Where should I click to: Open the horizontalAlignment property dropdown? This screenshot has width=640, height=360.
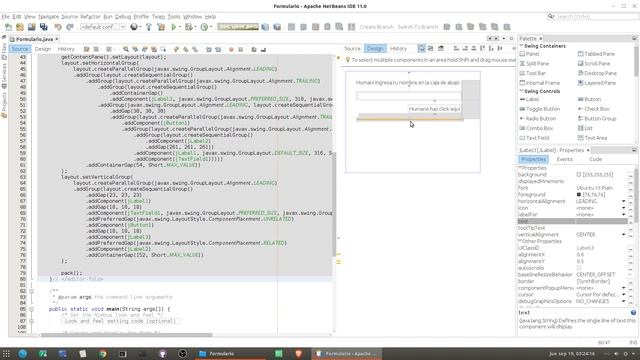(x=624, y=201)
